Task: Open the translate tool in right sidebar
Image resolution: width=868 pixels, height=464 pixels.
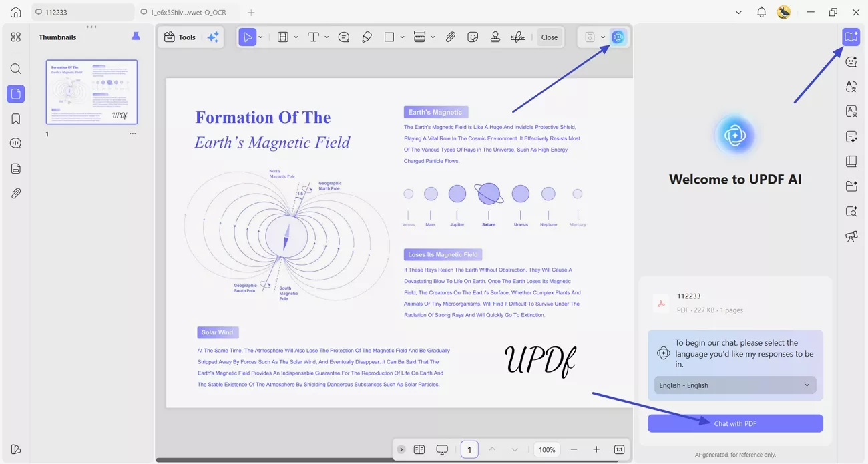Action: coord(851,87)
